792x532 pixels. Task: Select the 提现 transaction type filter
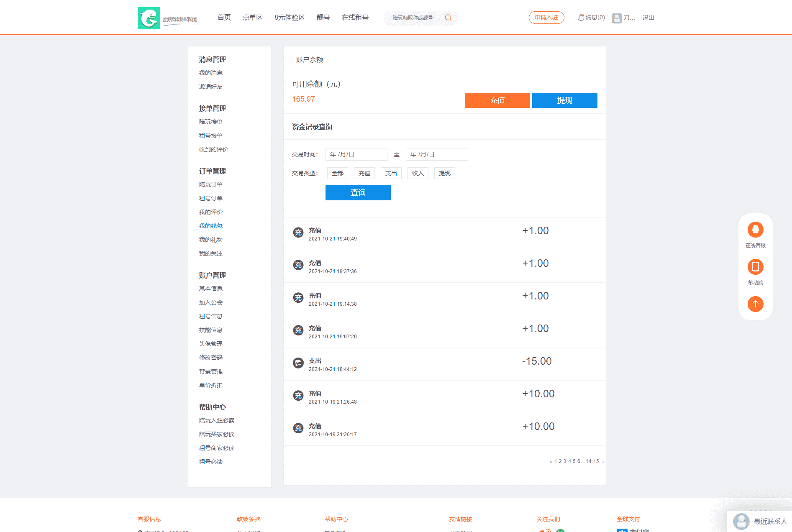tap(444, 173)
